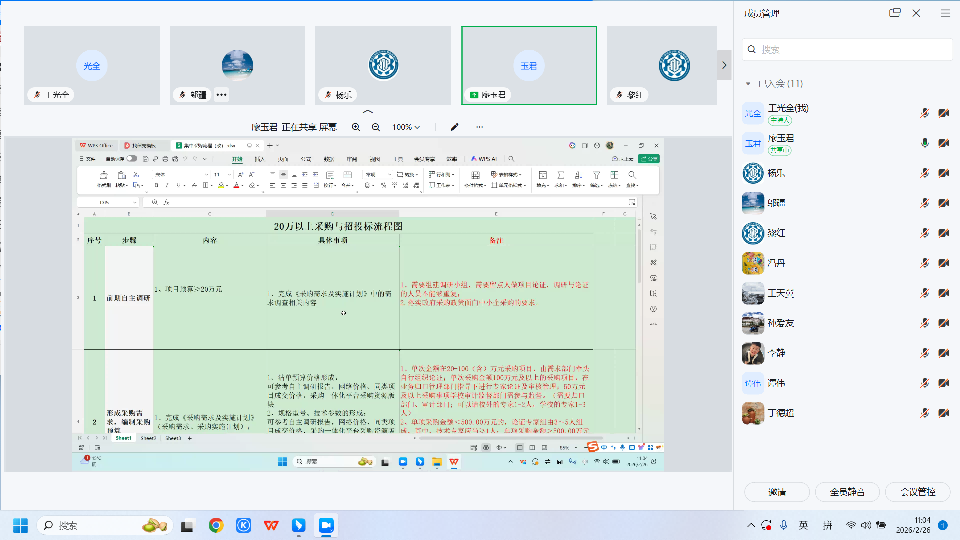Click three-dot menu on second video tile
This screenshot has width=960, height=540.
coord(221,95)
